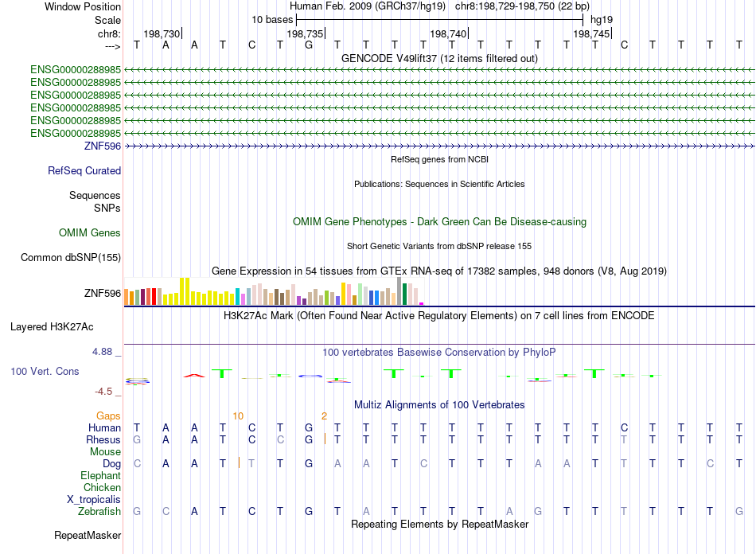Select the chr8: label on the left
This screenshot has height=554, width=756.
click(109, 33)
